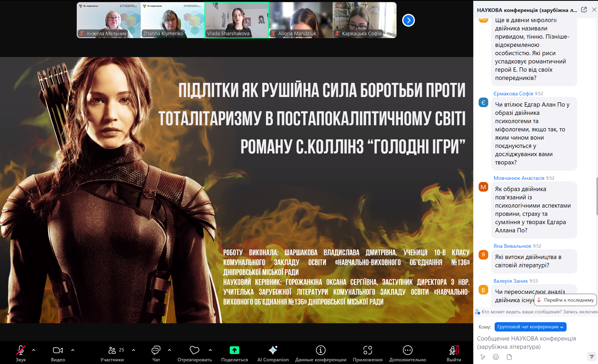Attach file with document icon in chat

click(x=509, y=357)
